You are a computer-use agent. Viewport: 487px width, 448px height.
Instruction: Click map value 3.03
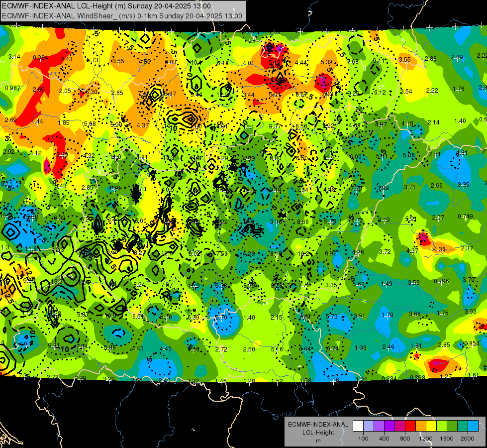470,311
